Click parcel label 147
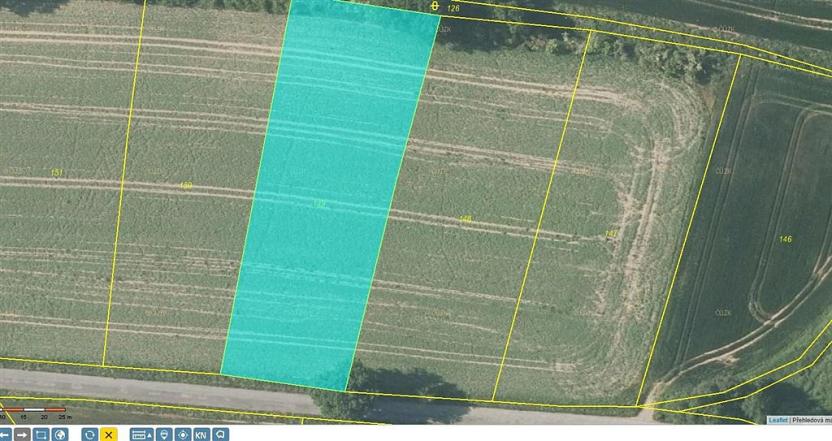The width and height of the screenshot is (832, 441). 611,234
